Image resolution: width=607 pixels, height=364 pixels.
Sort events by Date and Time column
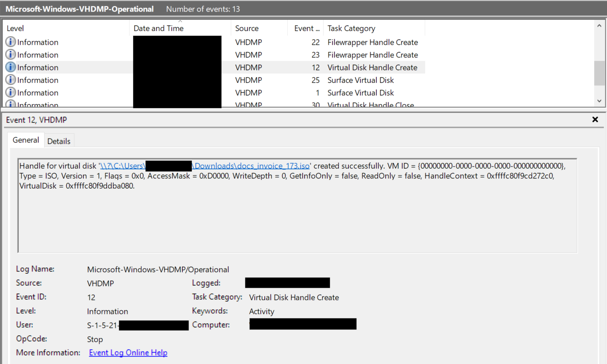click(180, 28)
